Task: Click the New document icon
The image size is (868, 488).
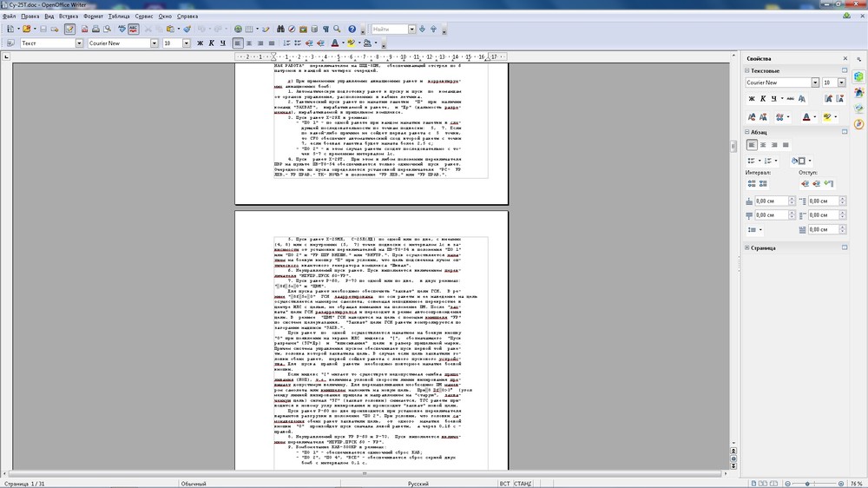Action: coord(10,29)
